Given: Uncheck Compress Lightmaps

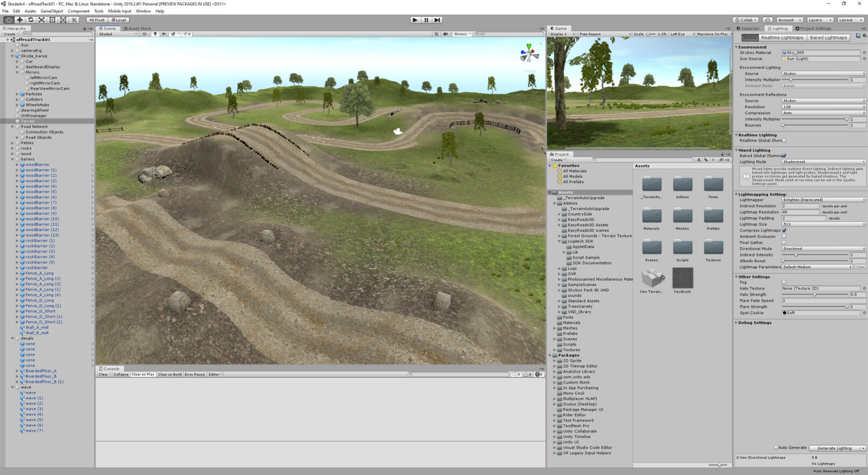Looking at the screenshot, I should click(x=784, y=230).
